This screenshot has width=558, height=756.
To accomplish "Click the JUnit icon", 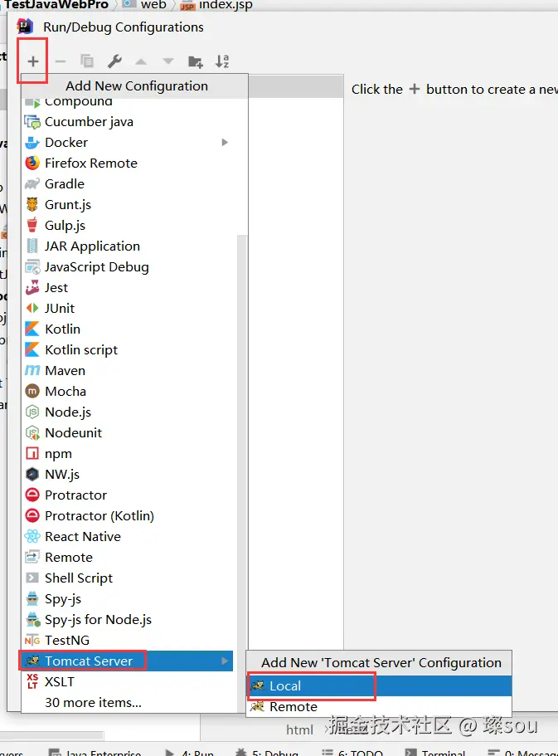I will click(32, 308).
